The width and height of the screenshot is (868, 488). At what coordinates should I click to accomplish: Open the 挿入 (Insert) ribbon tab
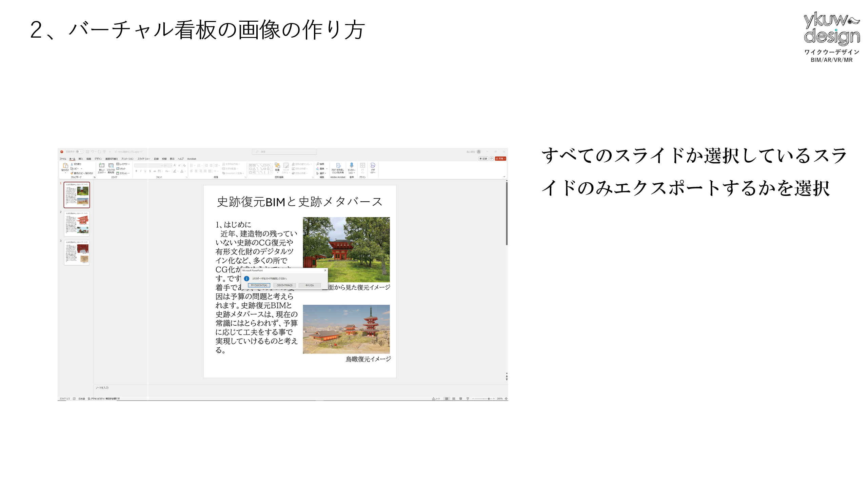click(x=81, y=159)
